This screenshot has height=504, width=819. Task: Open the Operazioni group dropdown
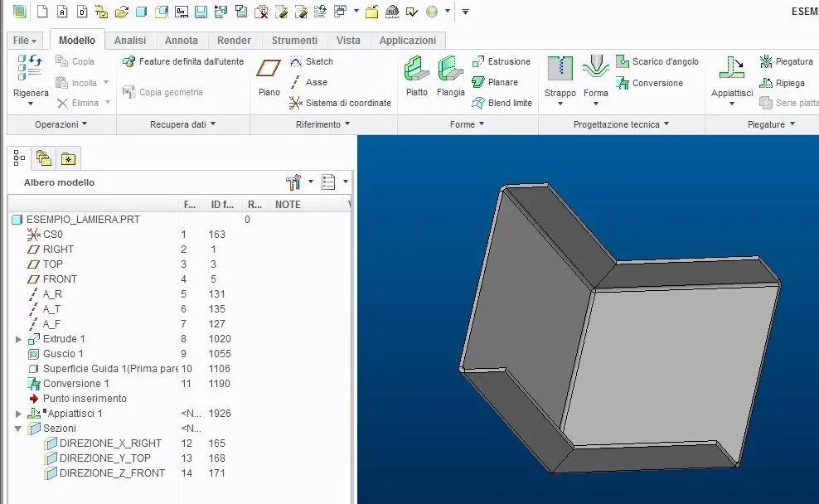[x=61, y=124]
